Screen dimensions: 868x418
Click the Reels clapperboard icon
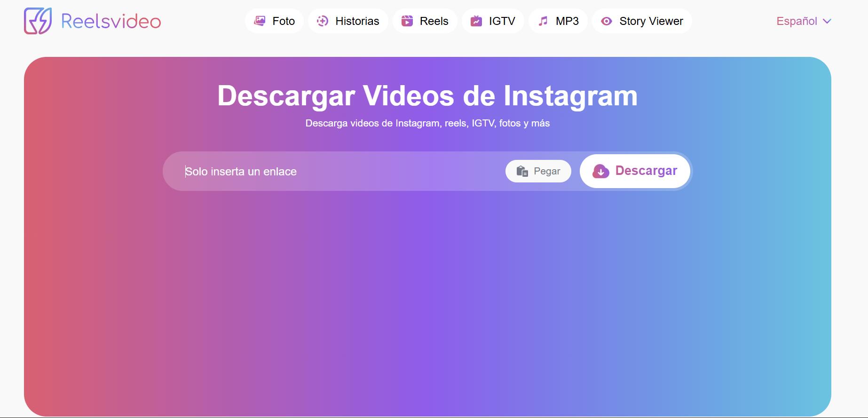(407, 21)
